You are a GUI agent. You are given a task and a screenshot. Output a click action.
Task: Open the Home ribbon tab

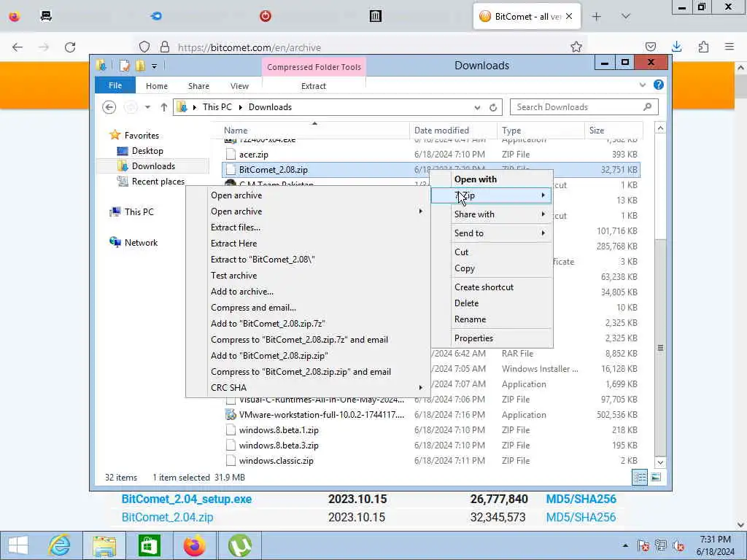click(157, 86)
